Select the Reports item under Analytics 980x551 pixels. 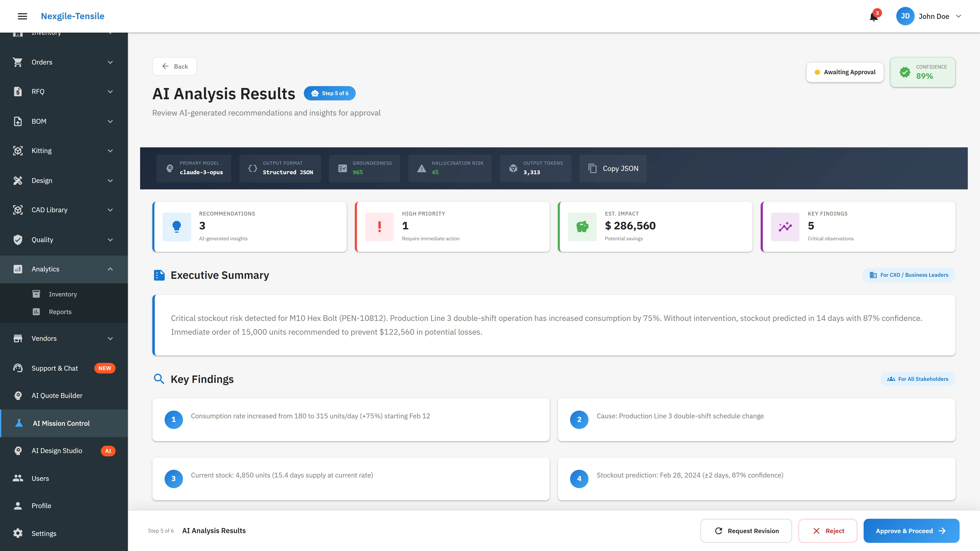click(x=60, y=311)
